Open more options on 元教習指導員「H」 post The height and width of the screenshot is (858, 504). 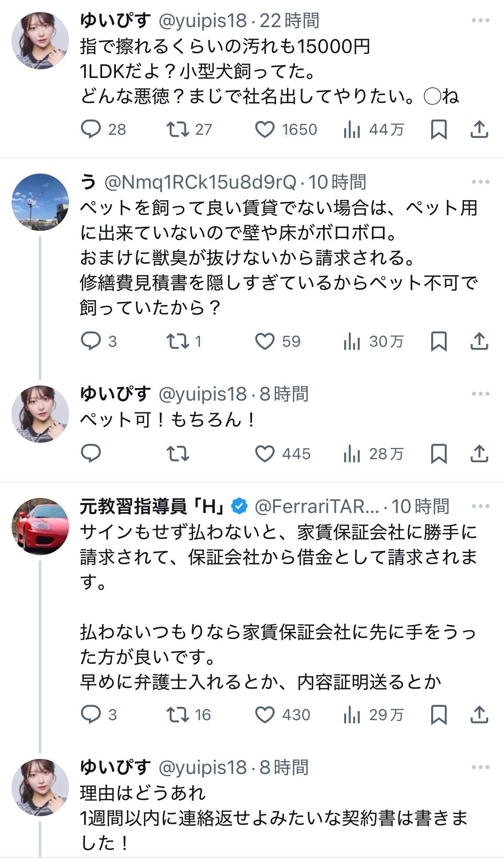pos(480,506)
